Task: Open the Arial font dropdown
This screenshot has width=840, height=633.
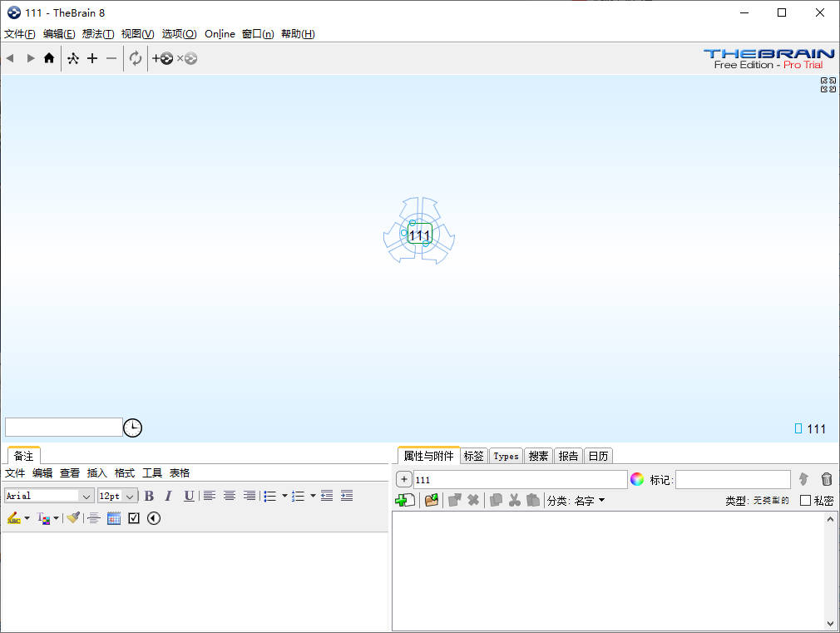Action: 86,496
